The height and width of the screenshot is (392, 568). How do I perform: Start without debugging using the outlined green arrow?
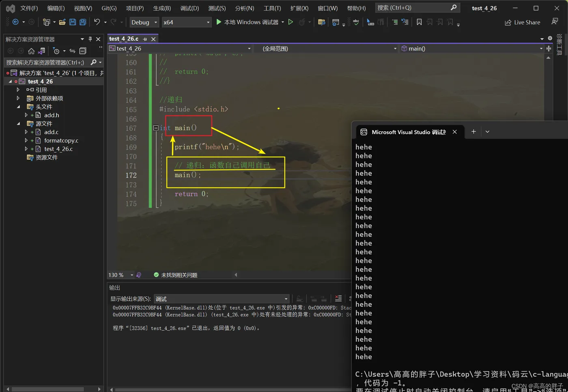coord(290,22)
